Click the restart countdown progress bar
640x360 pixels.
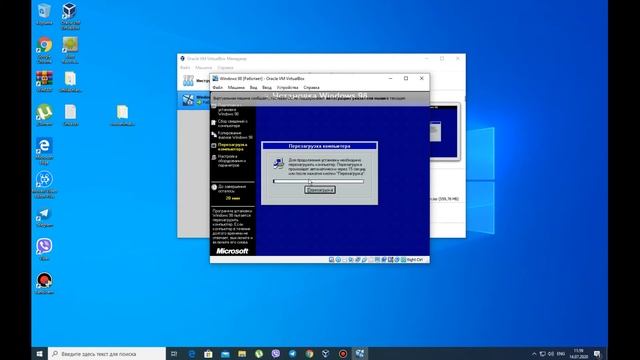pos(318,181)
